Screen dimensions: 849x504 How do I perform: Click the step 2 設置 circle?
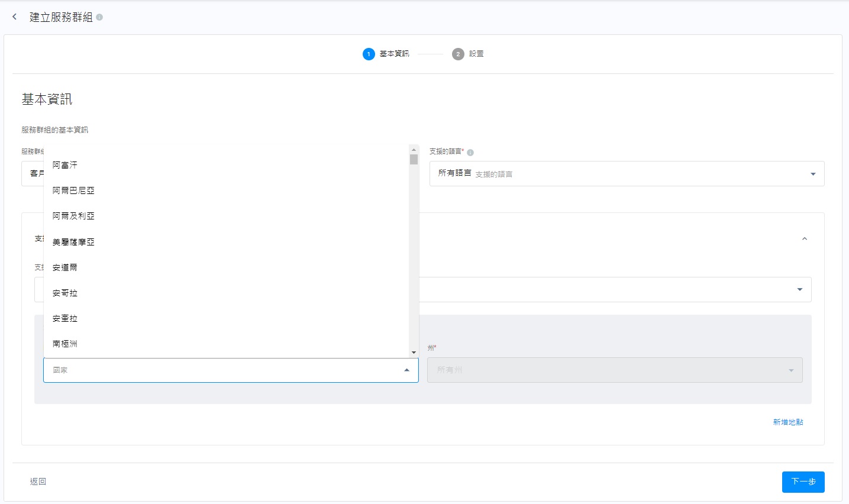458,54
